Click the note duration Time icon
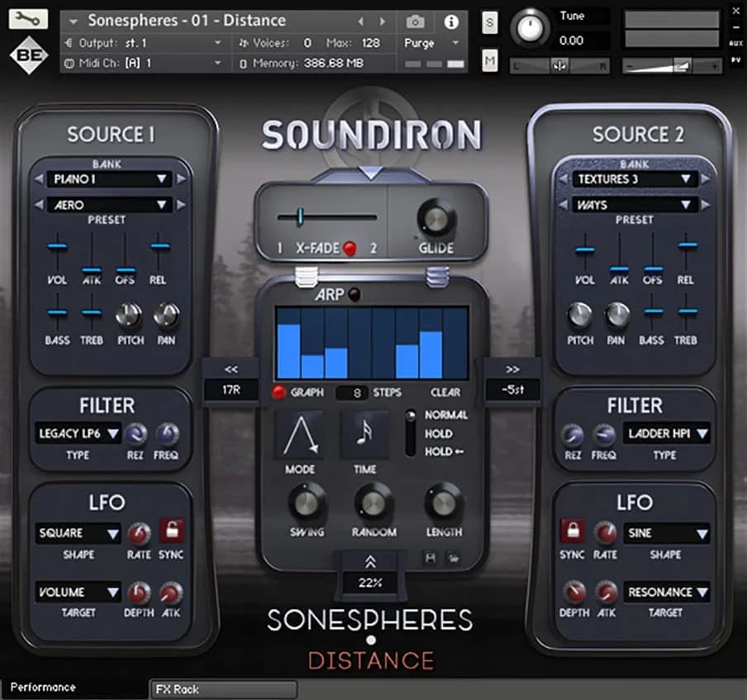The height and width of the screenshot is (700, 747). click(x=364, y=436)
